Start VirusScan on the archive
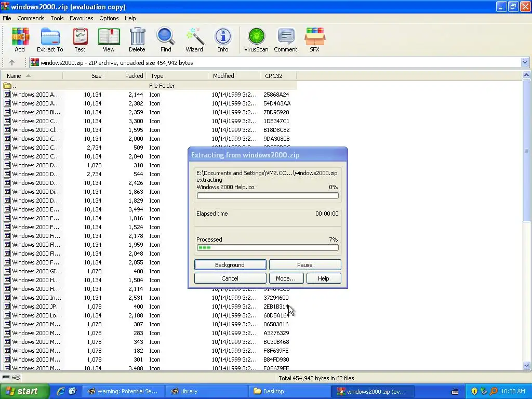 click(x=256, y=39)
